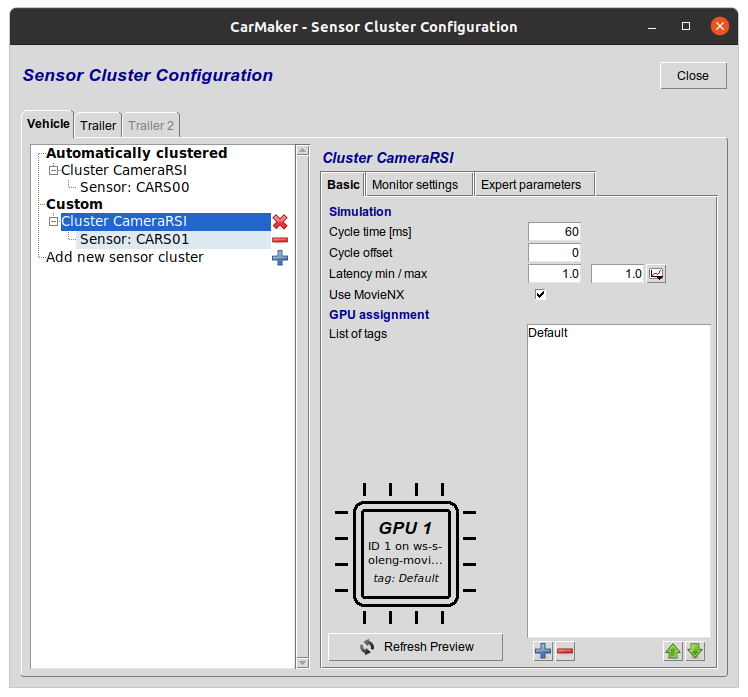Move tag down with green down arrow
748x697 pixels.
tap(695, 652)
